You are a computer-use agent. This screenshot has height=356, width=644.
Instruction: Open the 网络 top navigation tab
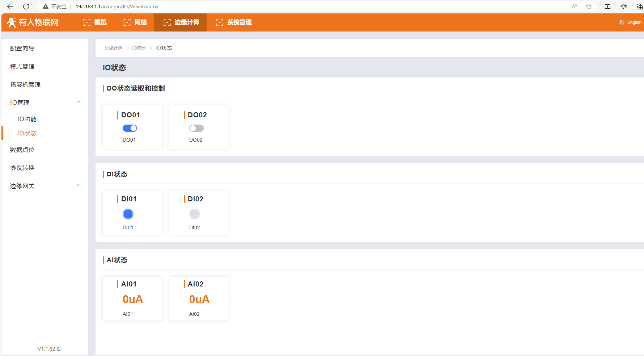tap(135, 22)
